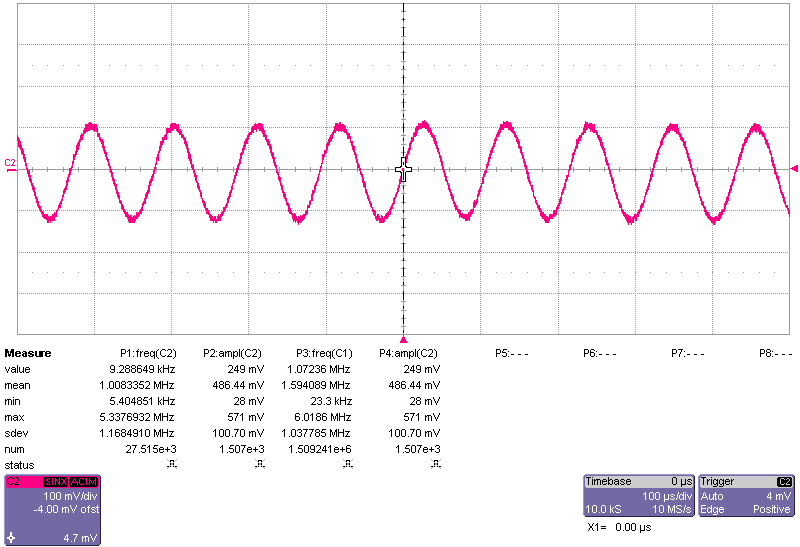Click the trigger position marker below the grid

tap(404, 339)
